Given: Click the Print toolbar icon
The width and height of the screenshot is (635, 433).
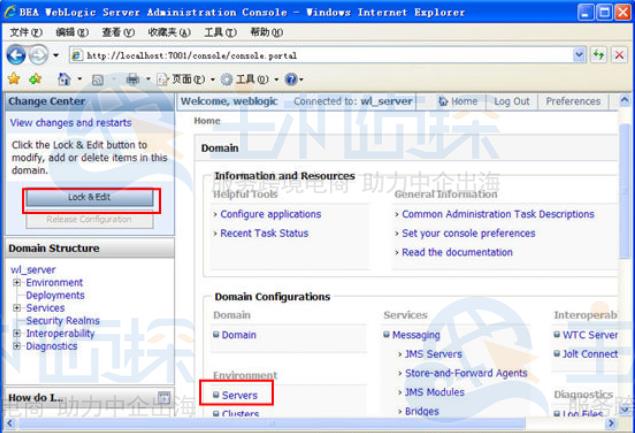Looking at the screenshot, I should [x=133, y=79].
